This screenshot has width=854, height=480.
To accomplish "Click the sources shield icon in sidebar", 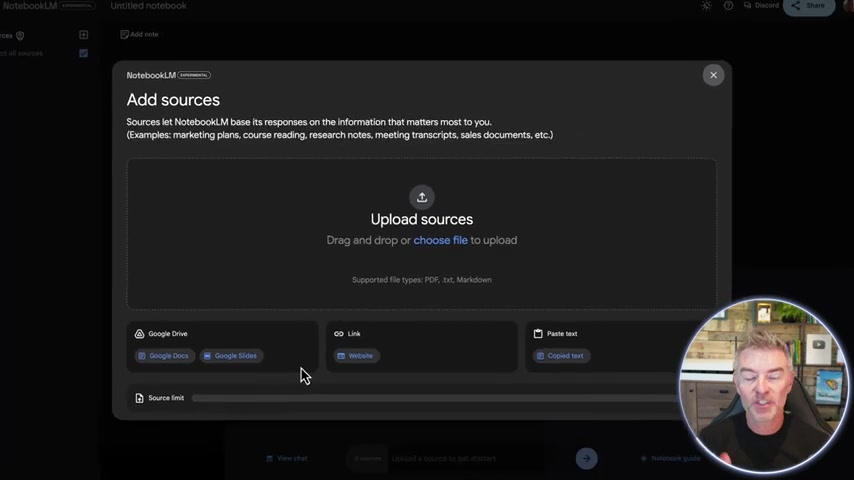I will pyautogui.click(x=20, y=36).
